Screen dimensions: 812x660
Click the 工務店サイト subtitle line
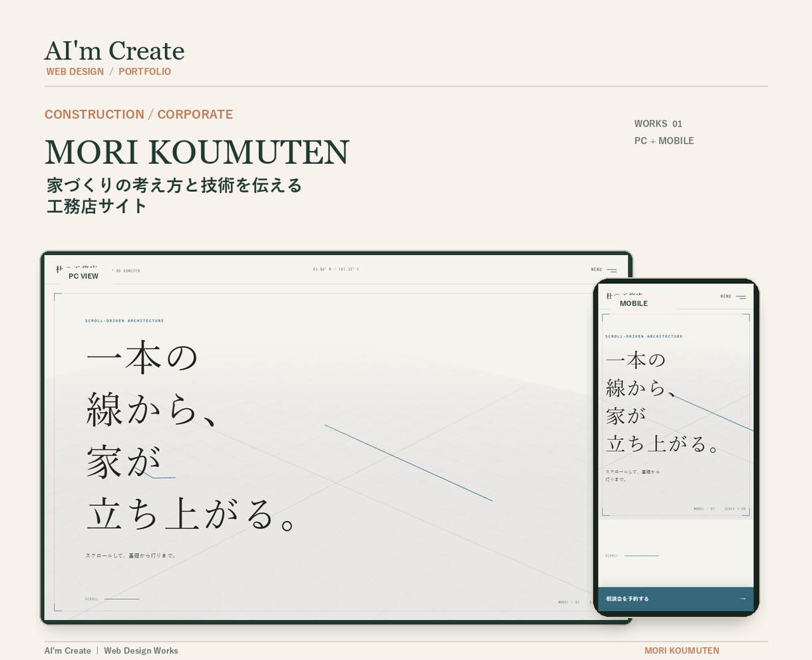97,206
